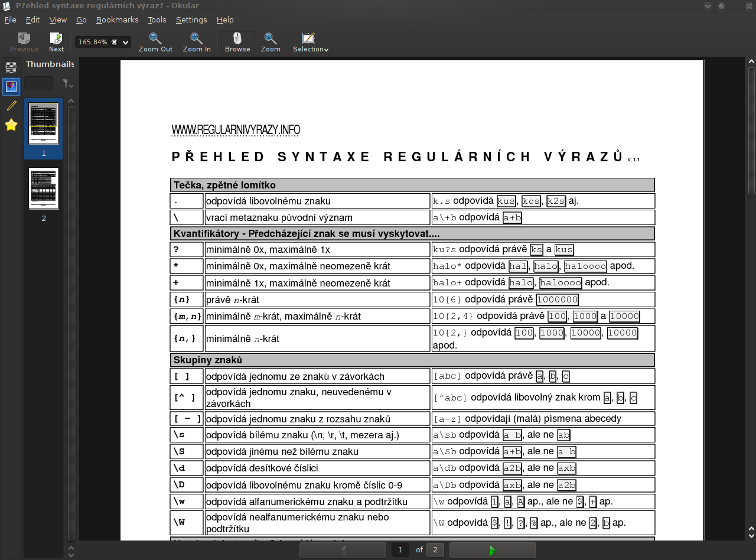This screenshot has height=560, width=756.
Task: Click the text 'minimálně 0x, maximálně 1x'
Action: tap(268, 249)
